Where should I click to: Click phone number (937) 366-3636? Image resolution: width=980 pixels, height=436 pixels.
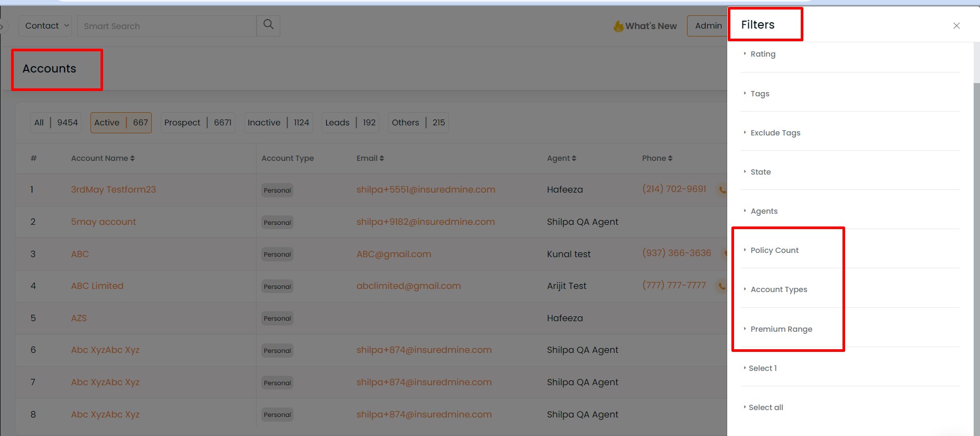[x=676, y=253]
